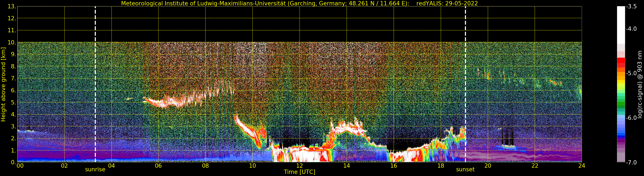Image resolution: width=644 pixels, height=176 pixels.
Task: Select the 'Time [UTC]' axis label
Action: (x=300, y=172)
